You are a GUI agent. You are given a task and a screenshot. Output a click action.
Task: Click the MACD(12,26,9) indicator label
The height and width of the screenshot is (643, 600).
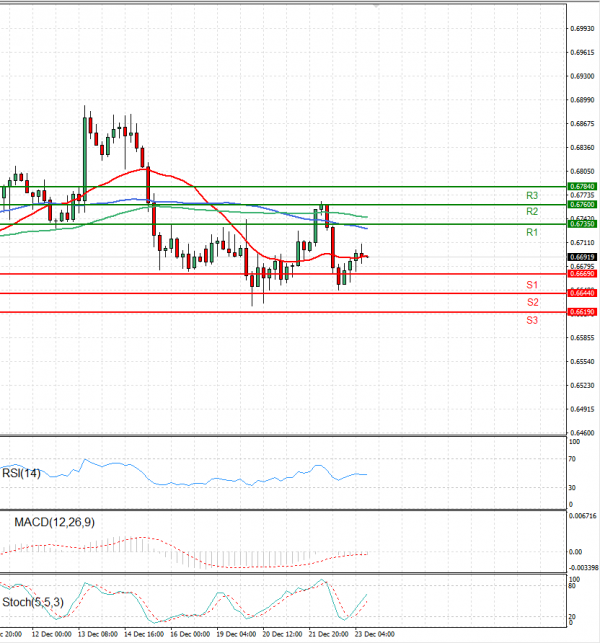tap(54, 522)
